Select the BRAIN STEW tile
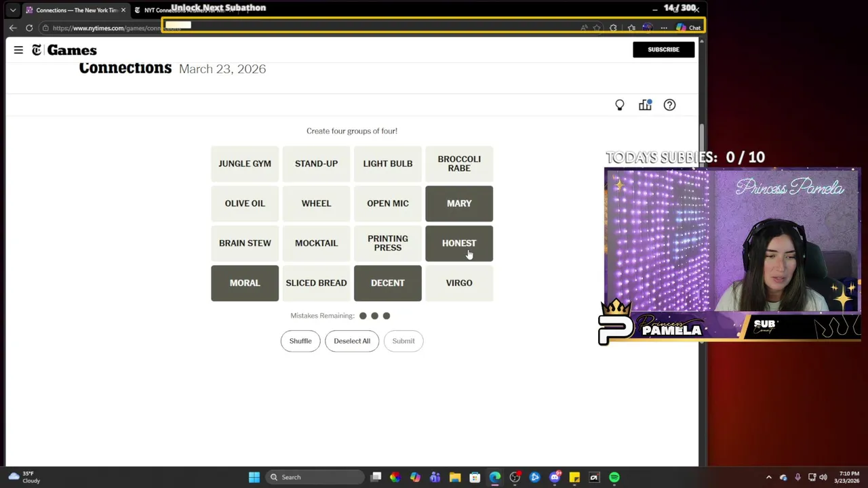The image size is (868, 488). [245, 243]
